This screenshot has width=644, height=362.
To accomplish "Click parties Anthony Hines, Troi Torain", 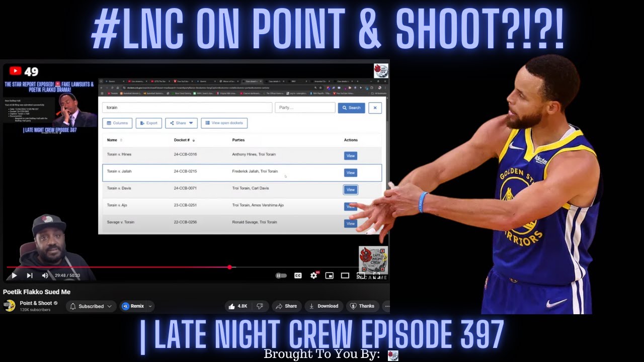I will tap(254, 154).
